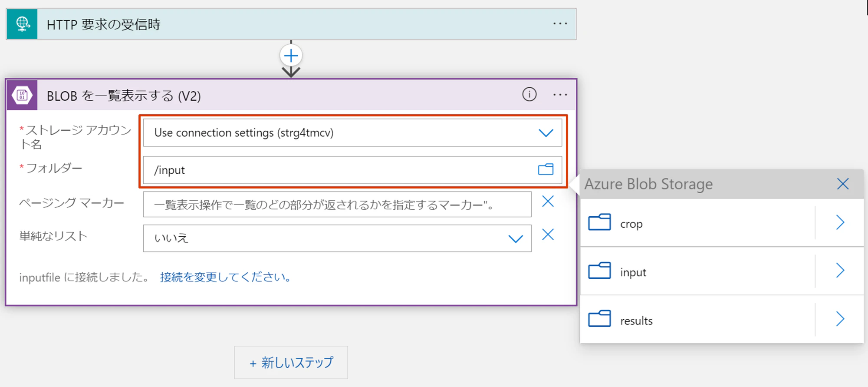Select the results folder name
This screenshot has width=868, height=387.
[x=636, y=321]
